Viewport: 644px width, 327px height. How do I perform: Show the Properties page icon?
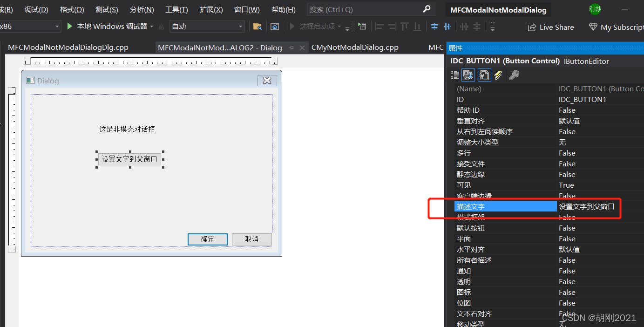tap(484, 75)
